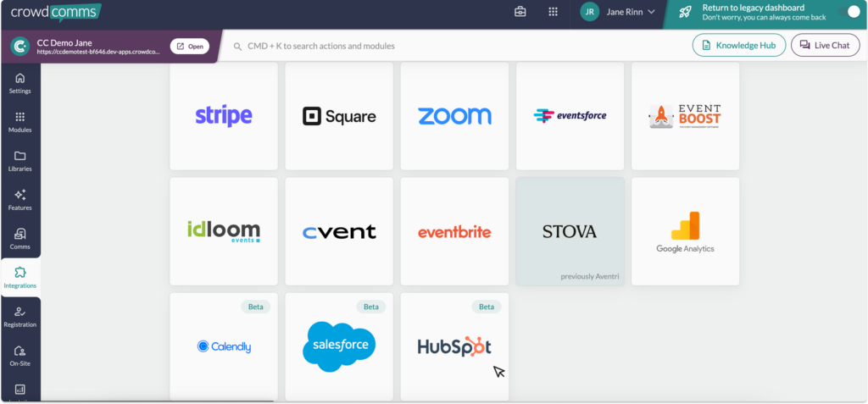Click the Knowledge Hub button
The image size is (868, 404).
[x=738, y=46]
